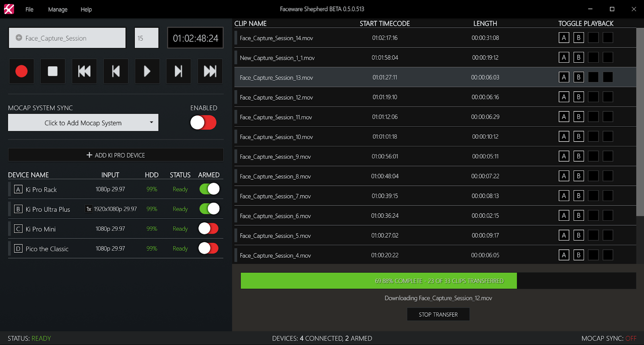
Task: Open the Manage menu
Action: point(58,9)
